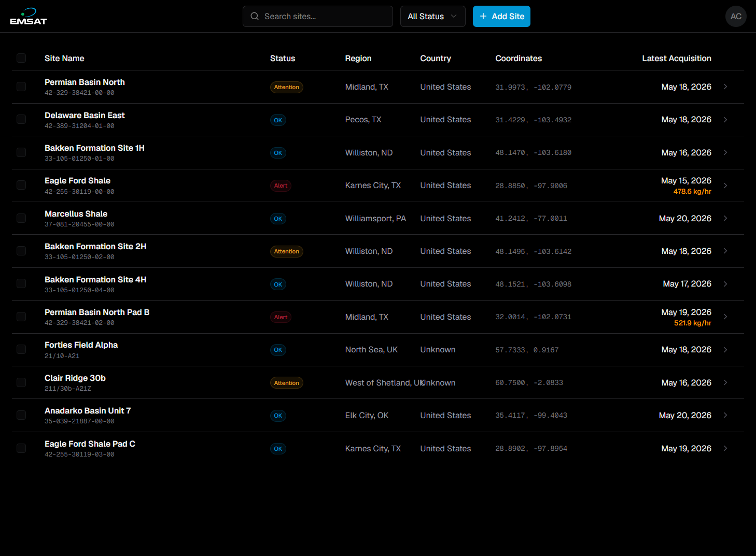756x556 pixels.
Task: Click the EMSAT logo
Action: (x=29, y=16)
